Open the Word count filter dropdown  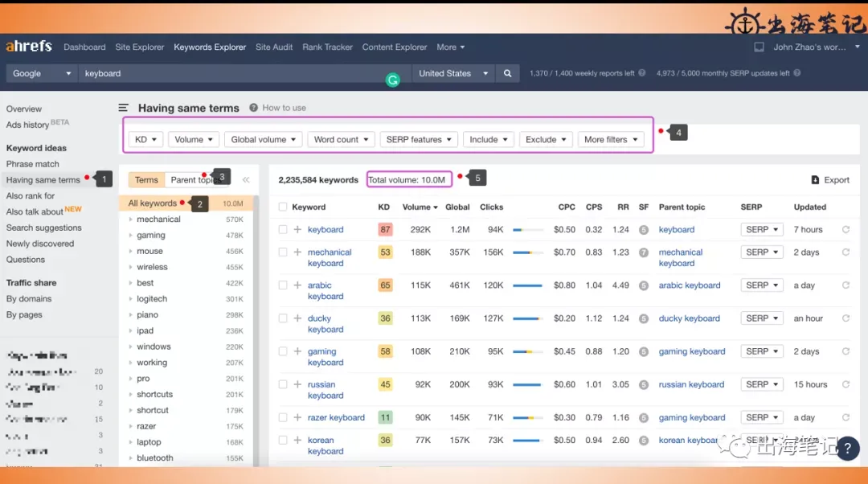click(x=341, y=140)
